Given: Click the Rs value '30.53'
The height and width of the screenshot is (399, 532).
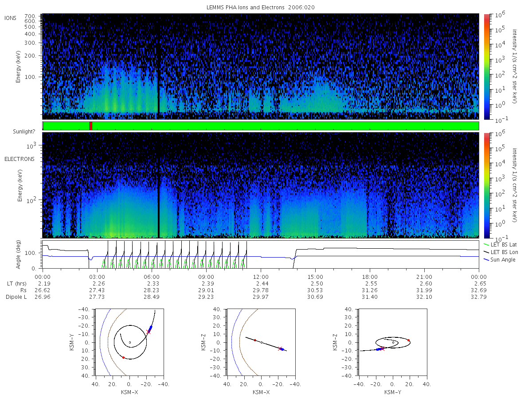Looking at the screenshot, I should [315, 290].
